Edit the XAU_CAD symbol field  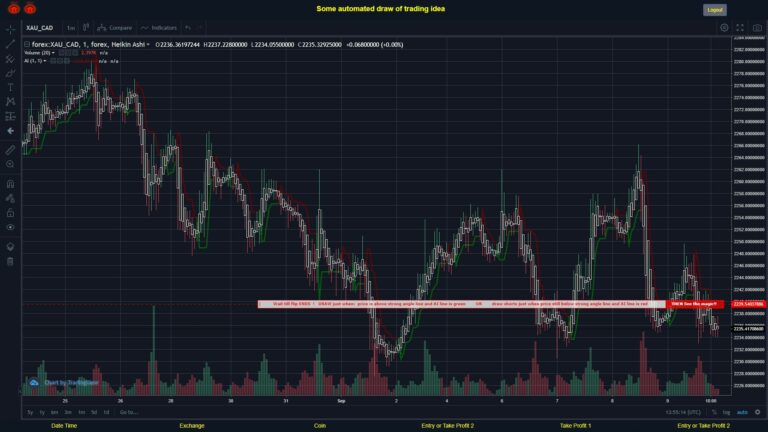point(40,28)
